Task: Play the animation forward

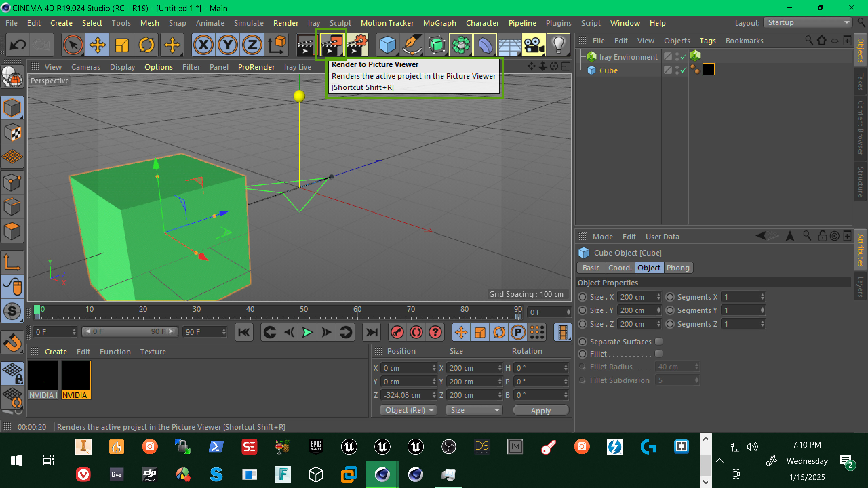Action: 307,332
